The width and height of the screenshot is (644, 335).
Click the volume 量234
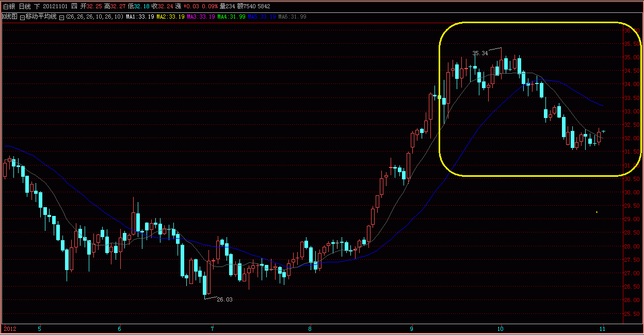click(x=226, y=6)
